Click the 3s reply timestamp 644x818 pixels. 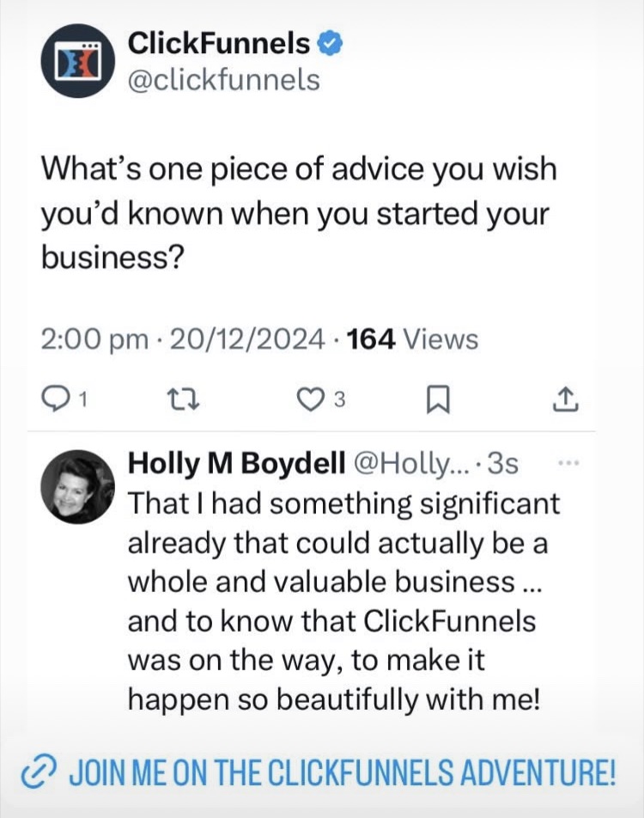point(502,464)
